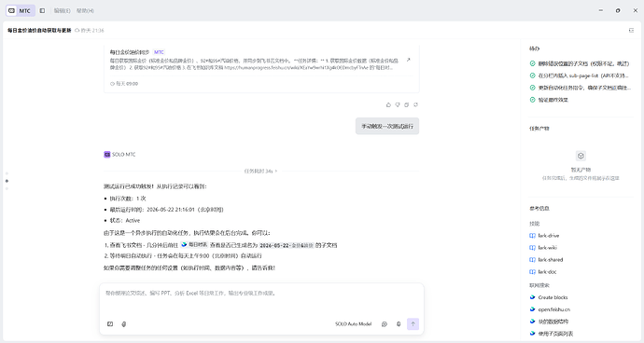The height and width of the screenshot is (343, 644).
Task: Open the Create blocks search reference
Action: pos(553,297)
